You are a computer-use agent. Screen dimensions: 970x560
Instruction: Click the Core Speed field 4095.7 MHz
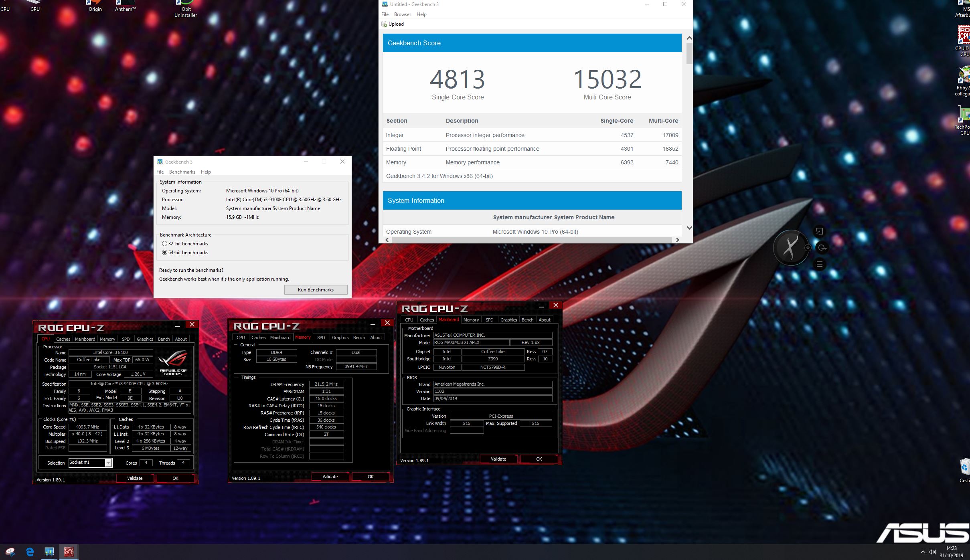88,427
